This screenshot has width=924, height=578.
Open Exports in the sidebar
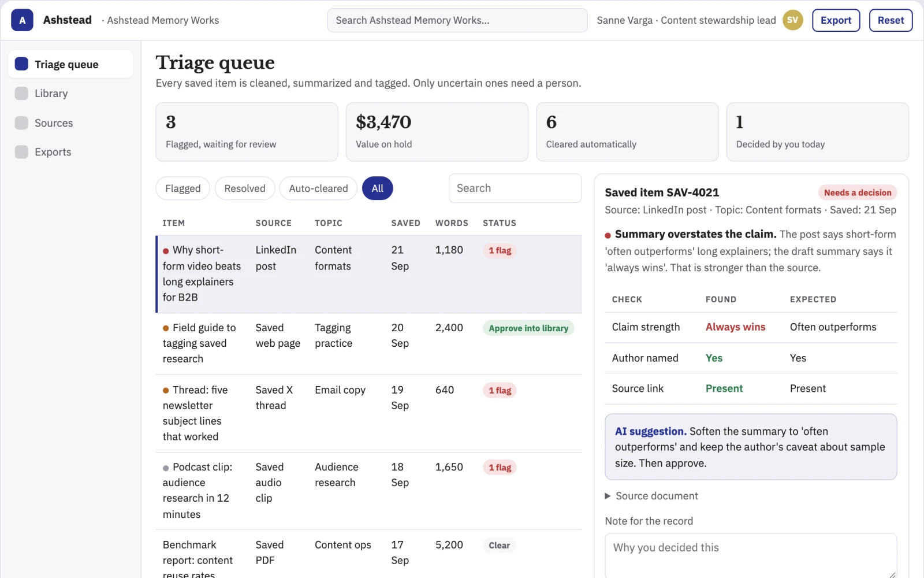pos(70,152)
